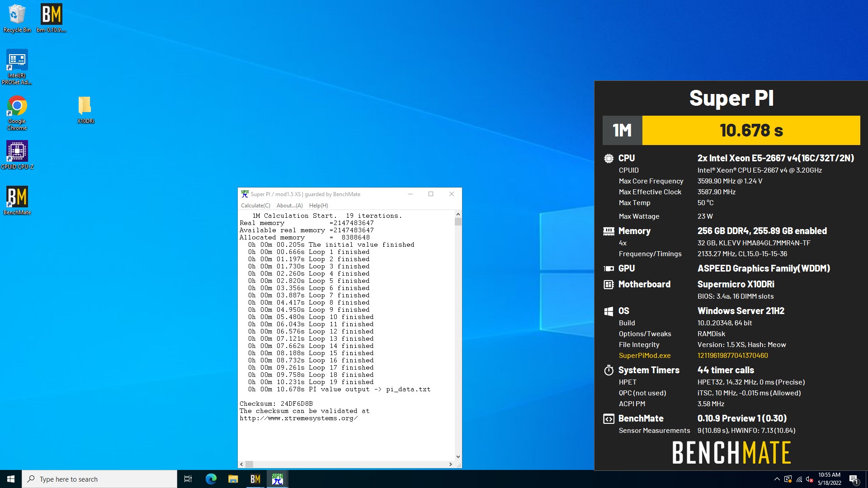Click the Motherboard icon in BenchMate panel
This screenshot has height=488, width=868.
(x=609, y=284)
